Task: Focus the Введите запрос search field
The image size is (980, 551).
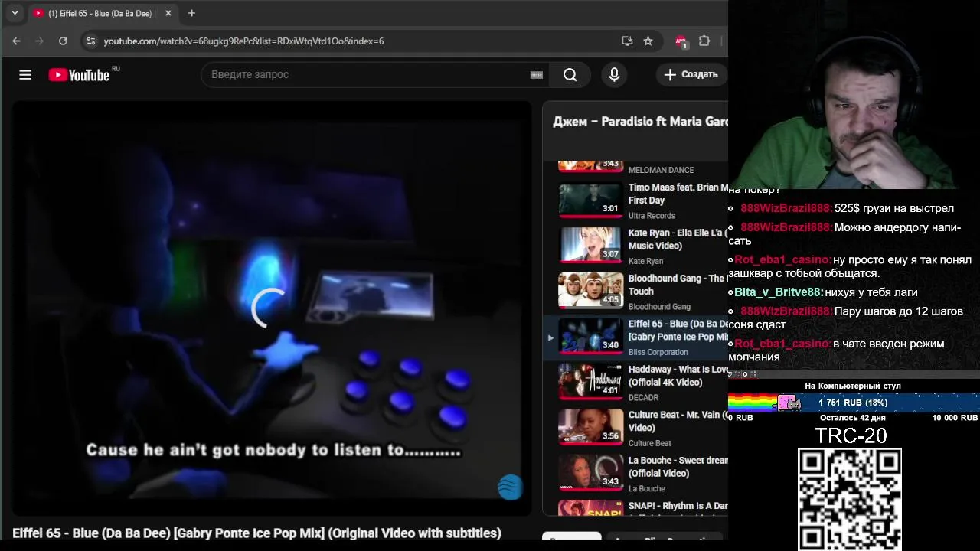Action: pos(367,74)
